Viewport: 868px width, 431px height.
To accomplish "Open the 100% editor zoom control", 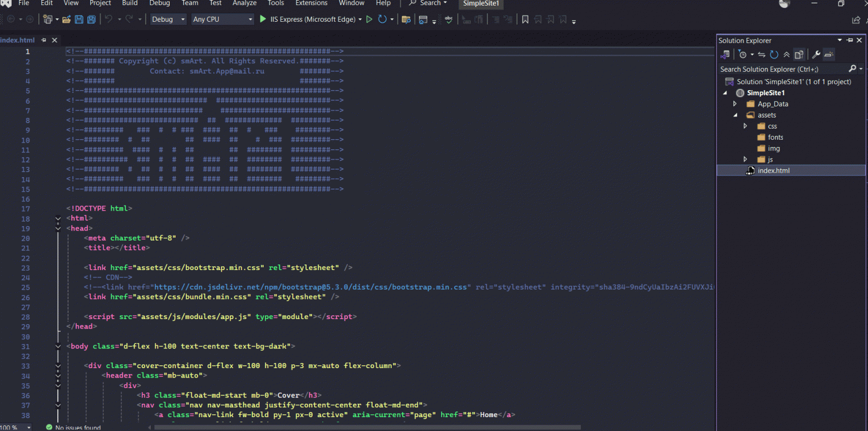I will pyautogui.click(x=15, y=427).
